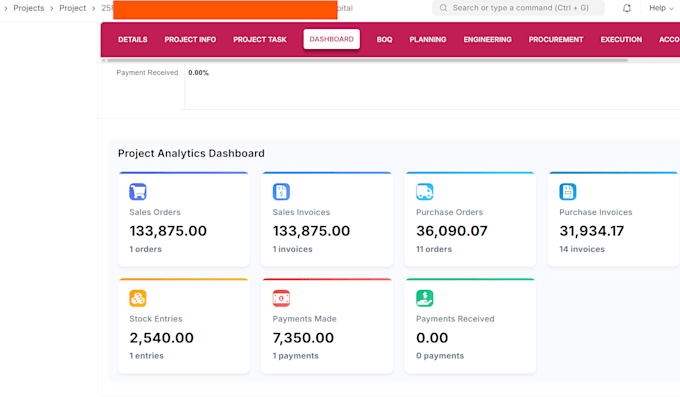Focus the search or command field
Image resolution: width=680 pixels, height=397 pixels.
(518, 8)
